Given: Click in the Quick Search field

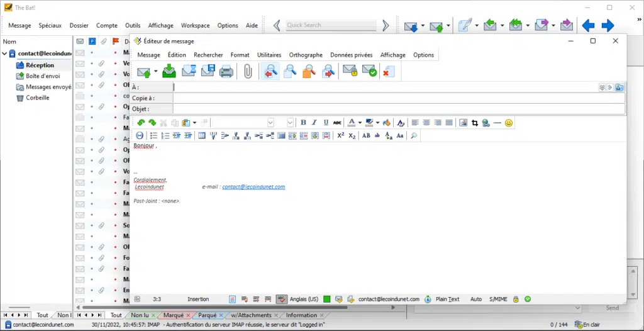Looking at the screenshot, I should 331,25.
